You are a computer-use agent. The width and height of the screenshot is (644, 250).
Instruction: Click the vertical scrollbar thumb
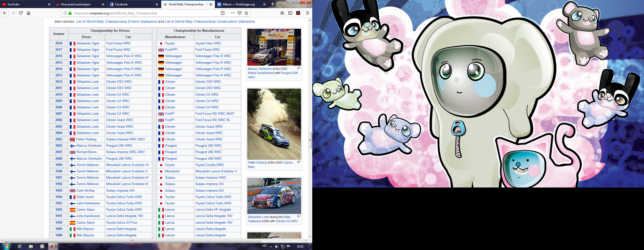(310, 140)
